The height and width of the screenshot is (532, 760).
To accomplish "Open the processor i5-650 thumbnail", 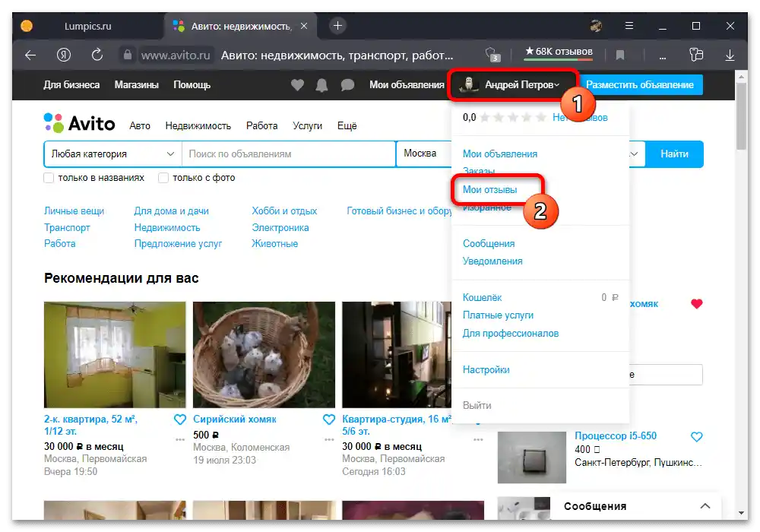I will (x=532, y=458).
